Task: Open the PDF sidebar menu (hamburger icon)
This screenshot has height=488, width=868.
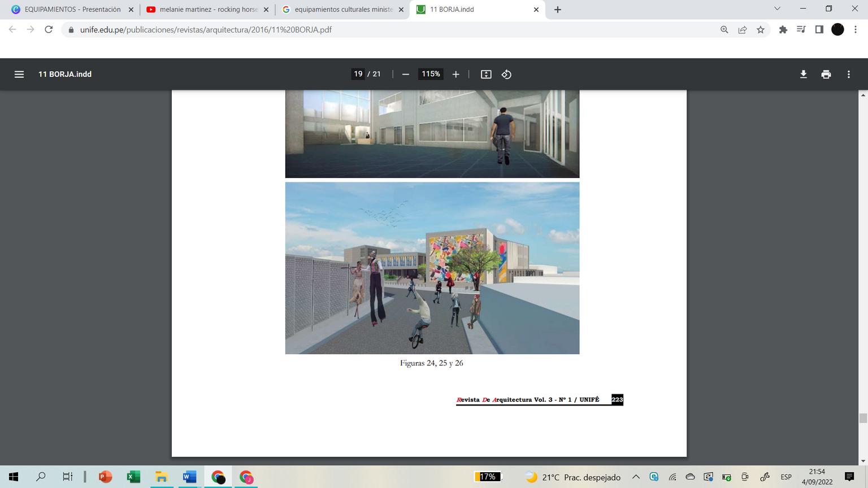Action: [19, 74]
